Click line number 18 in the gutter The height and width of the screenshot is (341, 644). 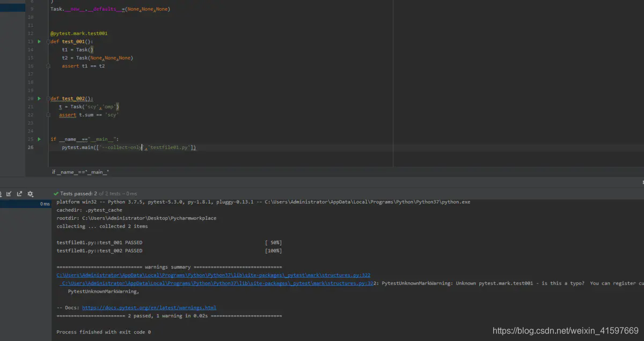[30, 82]
